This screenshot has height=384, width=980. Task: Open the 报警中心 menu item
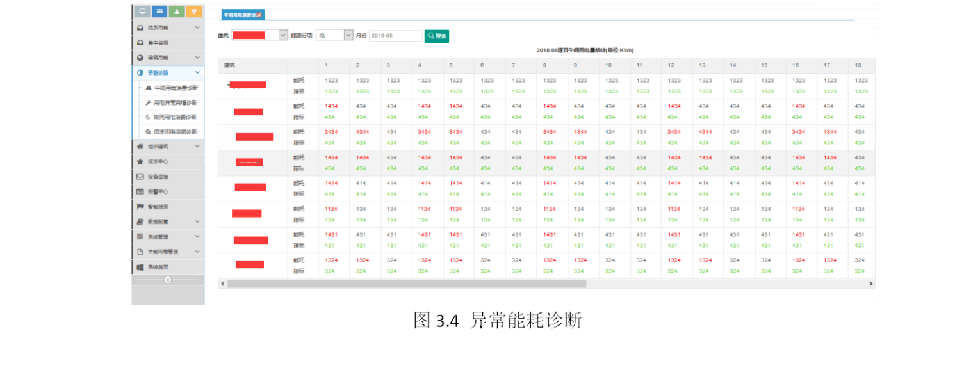[168, 191]
